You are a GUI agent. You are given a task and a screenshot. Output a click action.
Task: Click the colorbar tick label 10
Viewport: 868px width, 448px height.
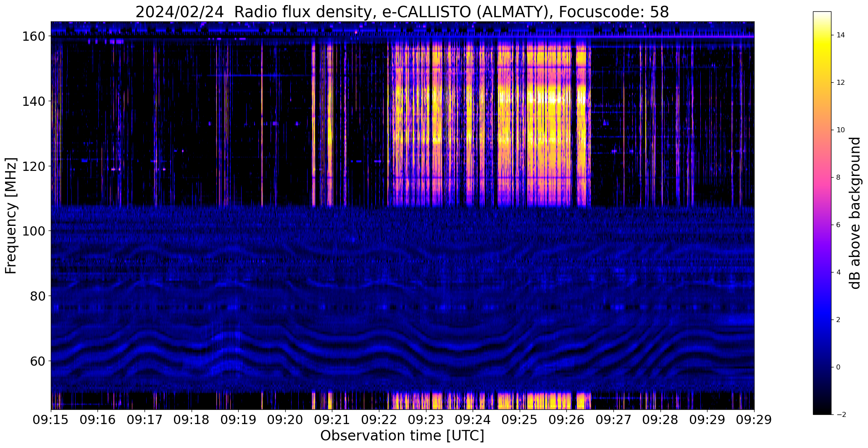[x=841, y=130]
